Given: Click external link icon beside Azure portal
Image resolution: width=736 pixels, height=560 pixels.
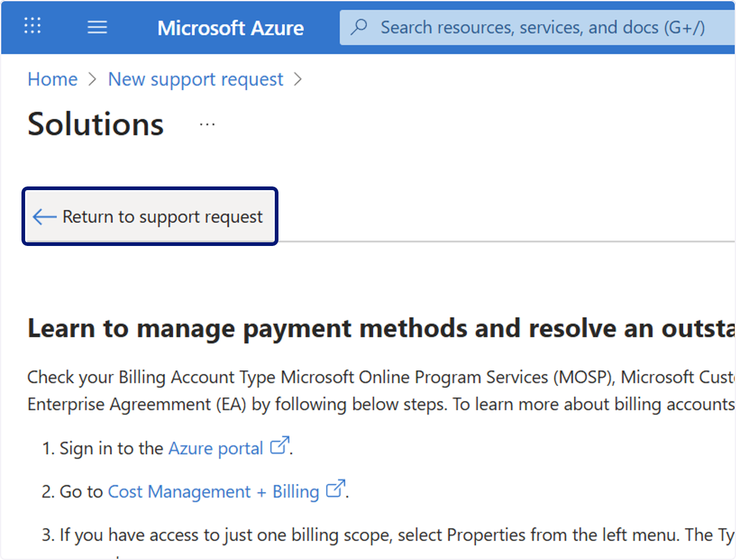Looking at the screenshot, I should 280,446.
